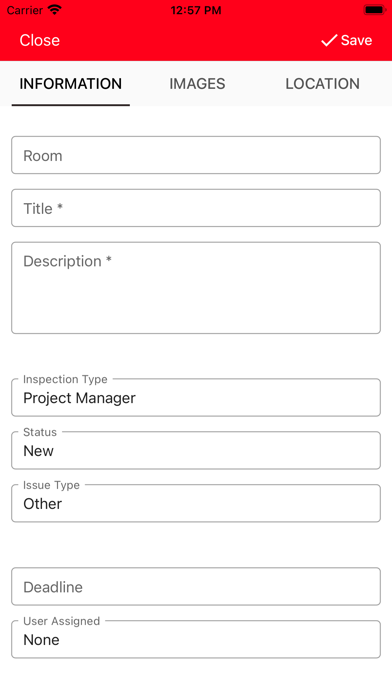Switch to the INFORMATION tab
Viewport: 392px width, 696px height.
tap(71, 84)
